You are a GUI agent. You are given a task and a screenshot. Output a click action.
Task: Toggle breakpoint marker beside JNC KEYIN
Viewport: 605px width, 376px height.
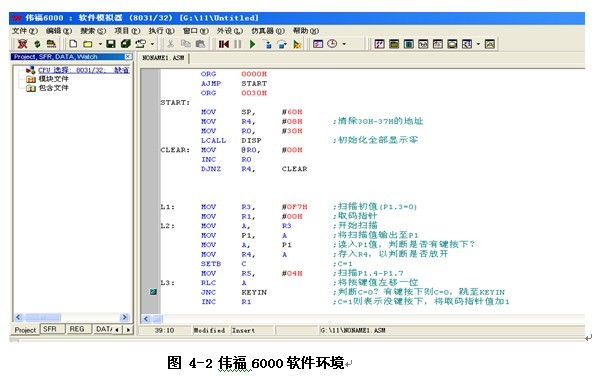tap(153, 292)
